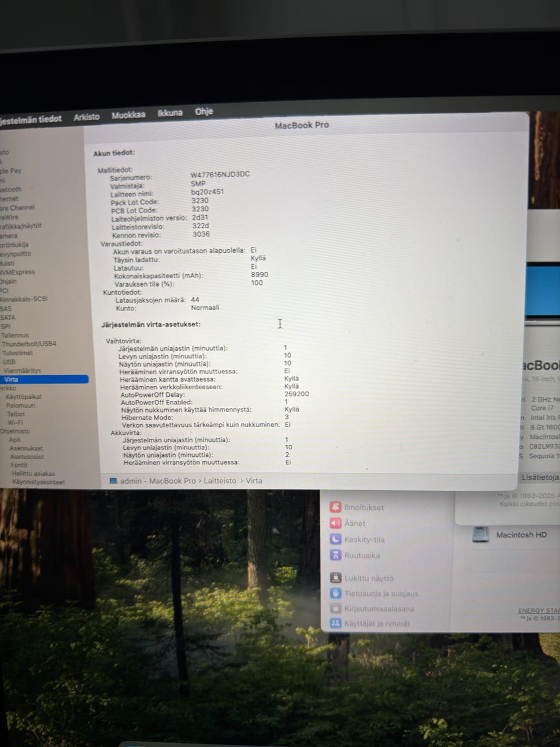The width and height of the screenshot is (560, 747).
Task: Select Fibre Channel in the sidebar
Action: click(17, 208)
